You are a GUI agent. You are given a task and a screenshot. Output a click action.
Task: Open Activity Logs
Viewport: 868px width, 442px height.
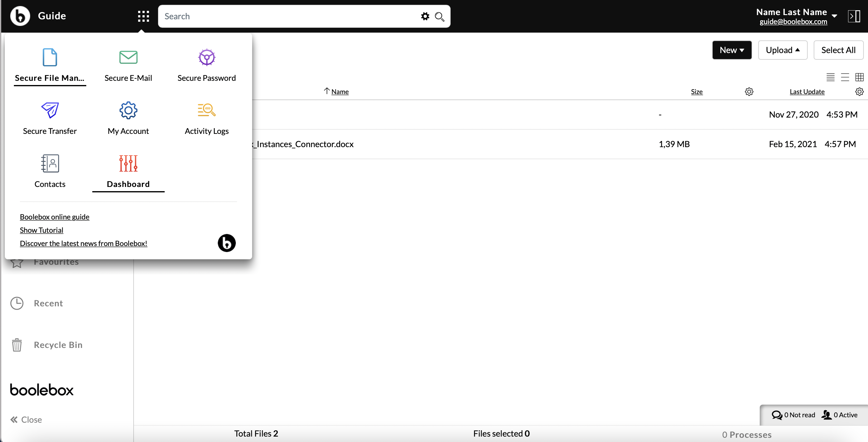point(207,118)
